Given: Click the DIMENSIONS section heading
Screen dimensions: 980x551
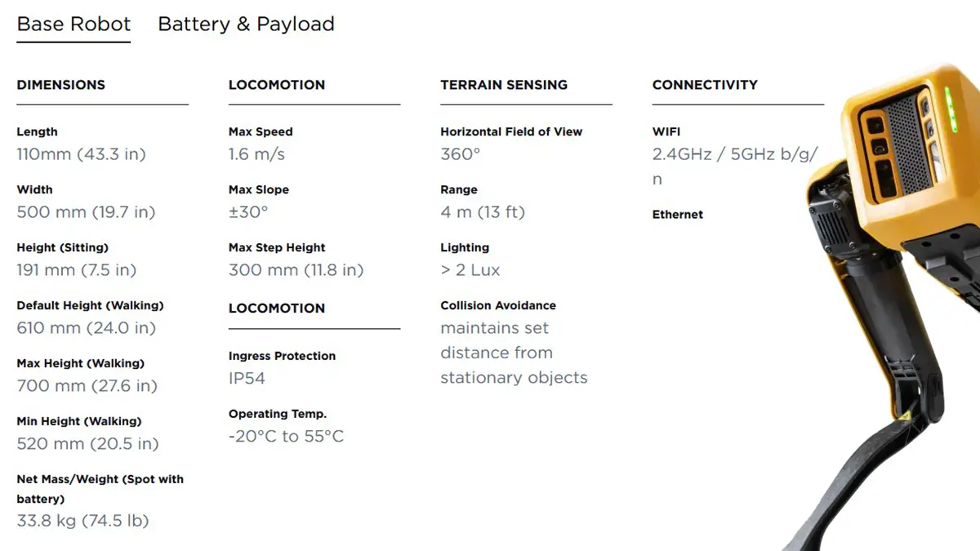Looking at the screenshot, I should [61, 85].
